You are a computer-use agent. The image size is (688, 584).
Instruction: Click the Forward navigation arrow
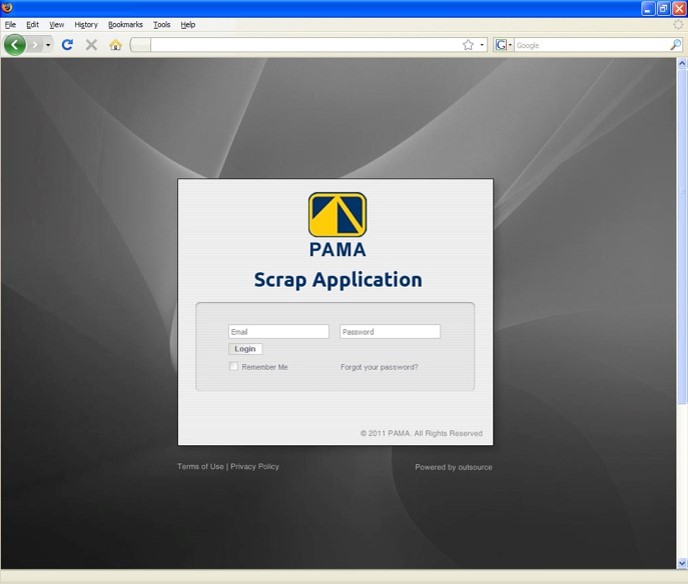[36, 45]
